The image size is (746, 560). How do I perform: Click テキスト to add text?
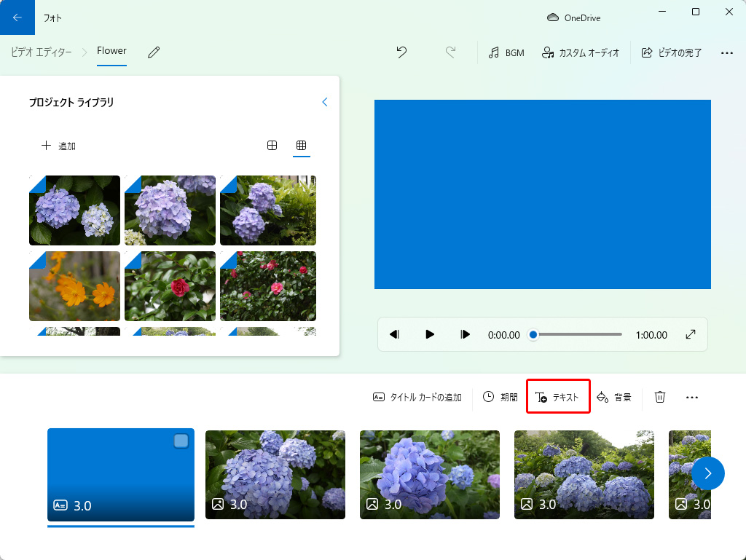click(557, 397)
